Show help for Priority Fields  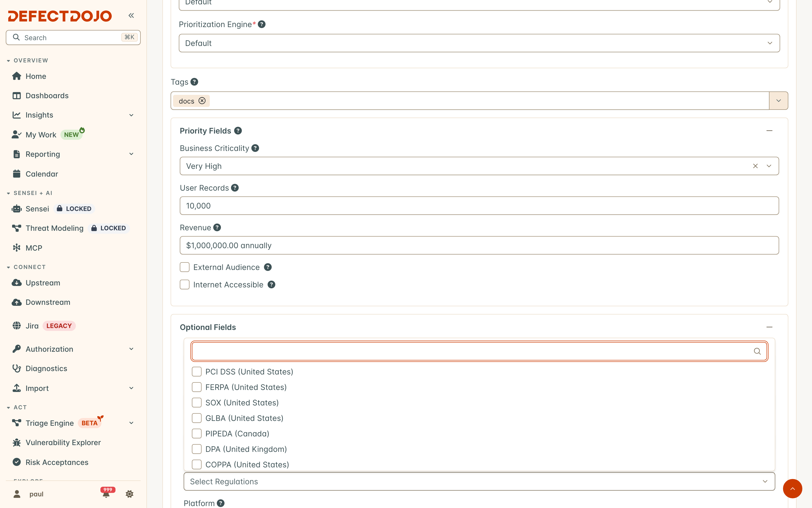(238, 131)
